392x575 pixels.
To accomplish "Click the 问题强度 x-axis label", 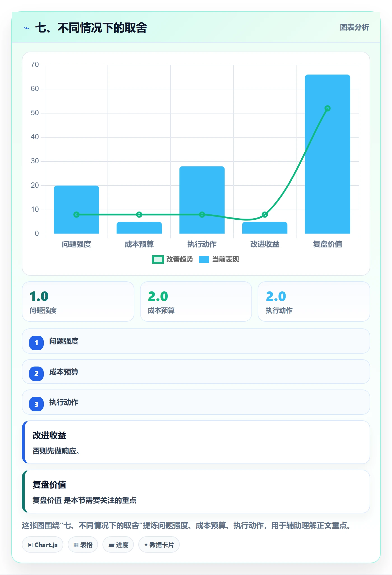I will pos(76,244).
